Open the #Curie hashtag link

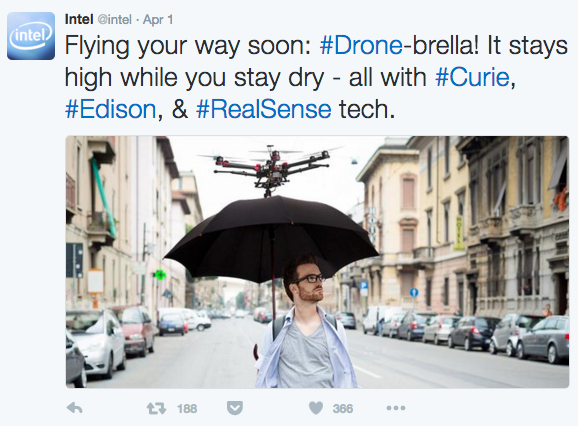point(473,78)
